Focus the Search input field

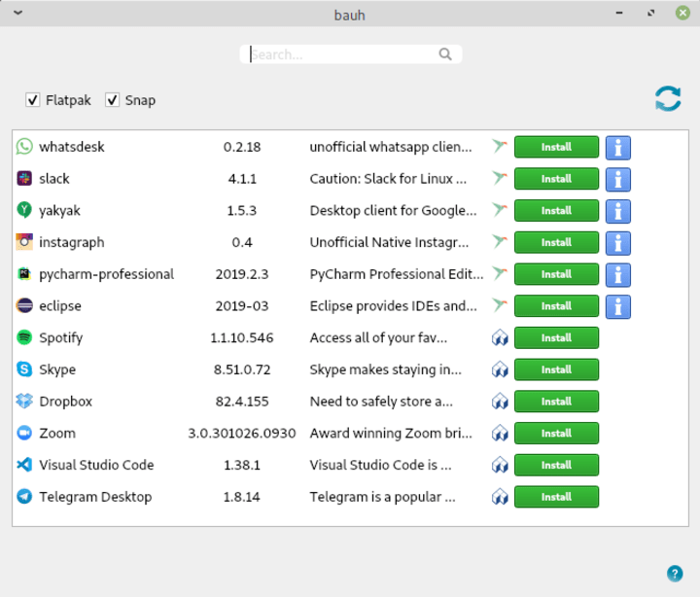(350, 54)
